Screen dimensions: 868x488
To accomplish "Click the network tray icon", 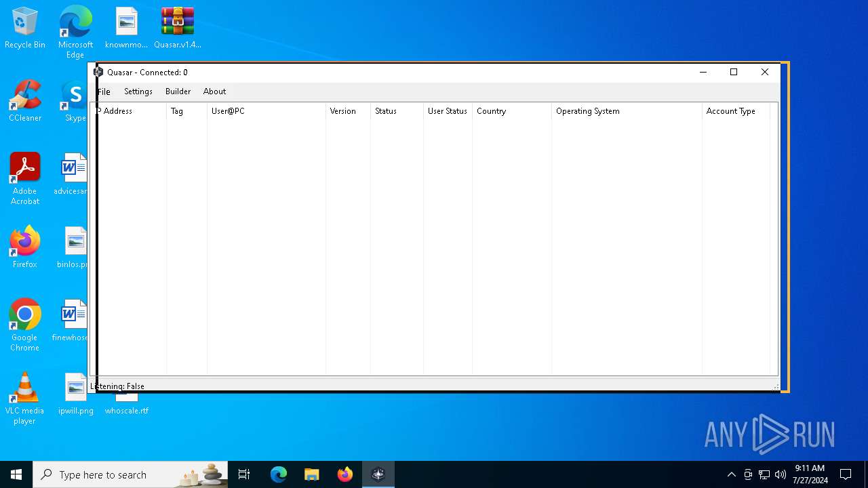I will click(764, 474).
